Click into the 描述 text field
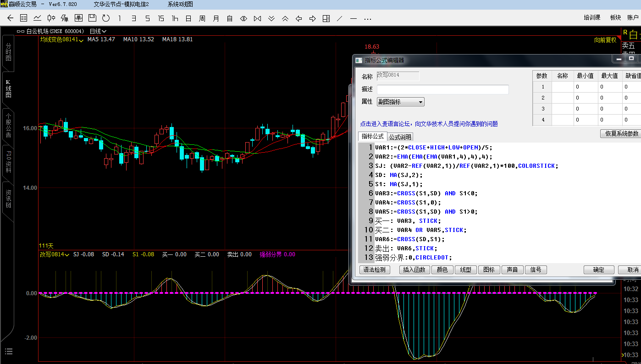641x364 pixels. click(442, 89)
